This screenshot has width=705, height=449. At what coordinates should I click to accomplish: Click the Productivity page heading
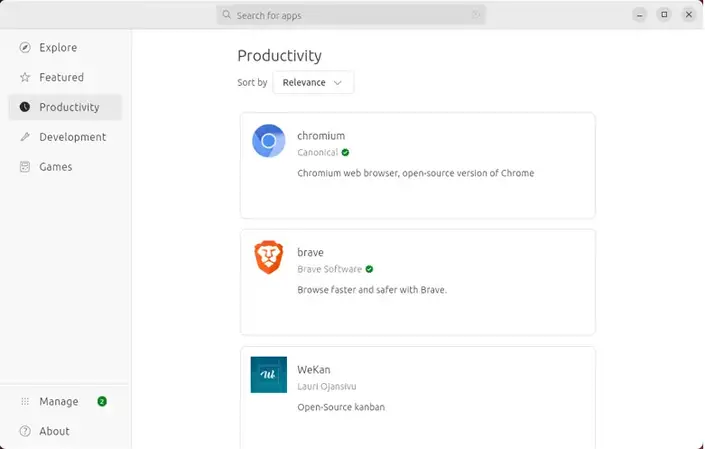tap(280, 56)
